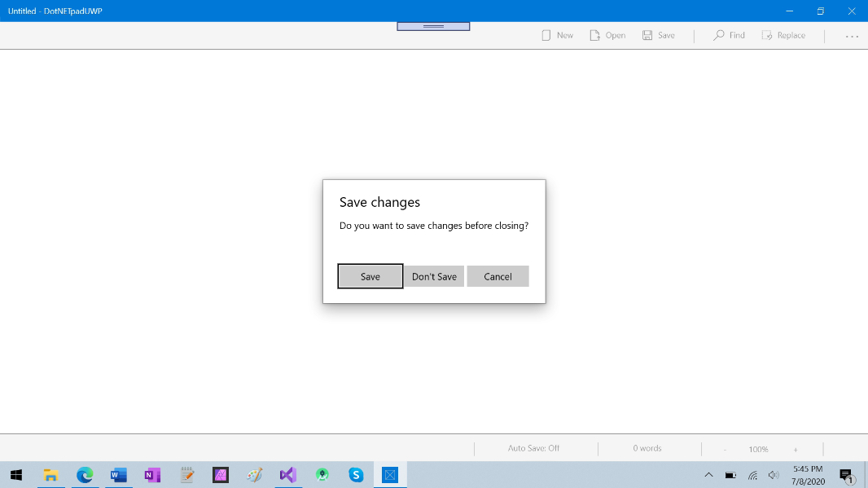
Task: Click the zoom out minus button
Action: coord(725,449)
